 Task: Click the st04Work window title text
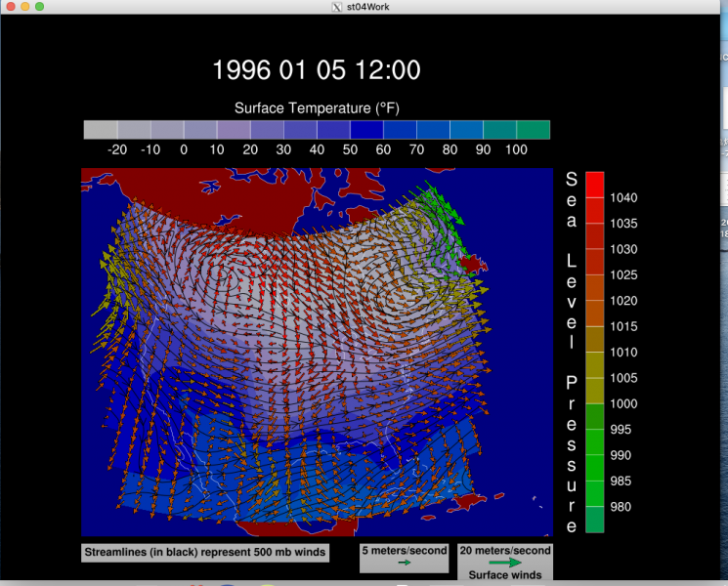[x=368, y=7]
